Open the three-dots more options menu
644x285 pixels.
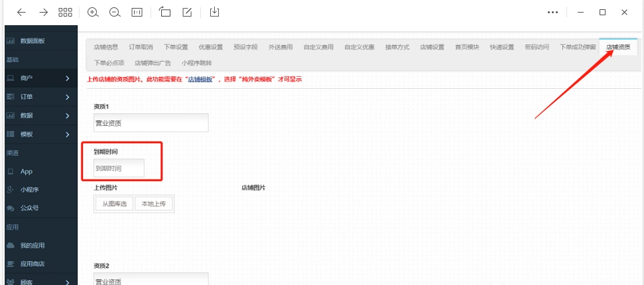[x=552, y=12]
